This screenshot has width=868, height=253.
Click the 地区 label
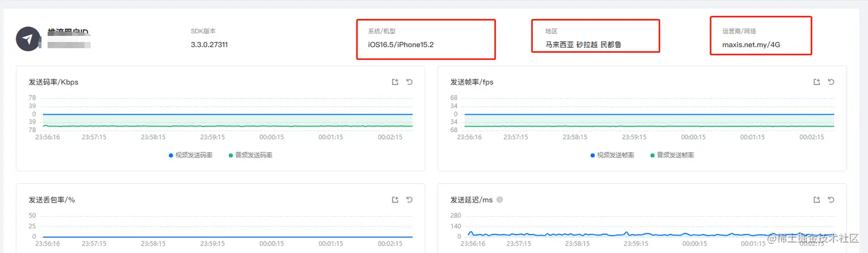point(552,31)
